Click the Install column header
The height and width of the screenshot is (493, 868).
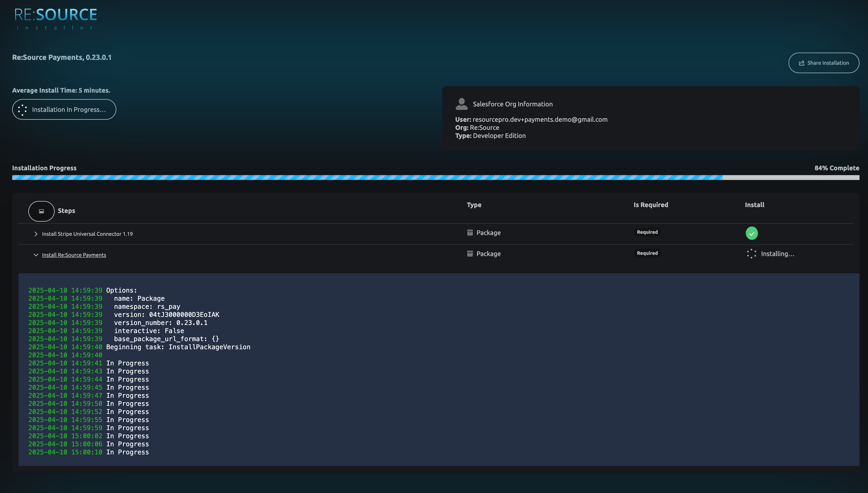[x=754, y=205]
